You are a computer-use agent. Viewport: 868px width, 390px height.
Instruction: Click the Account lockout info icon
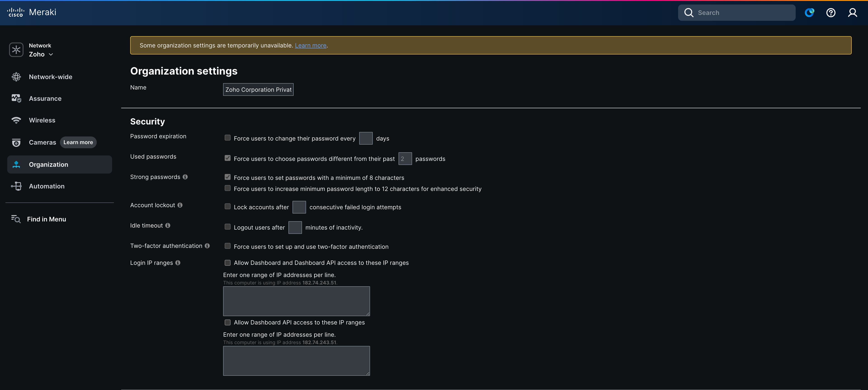pos(180,205)
